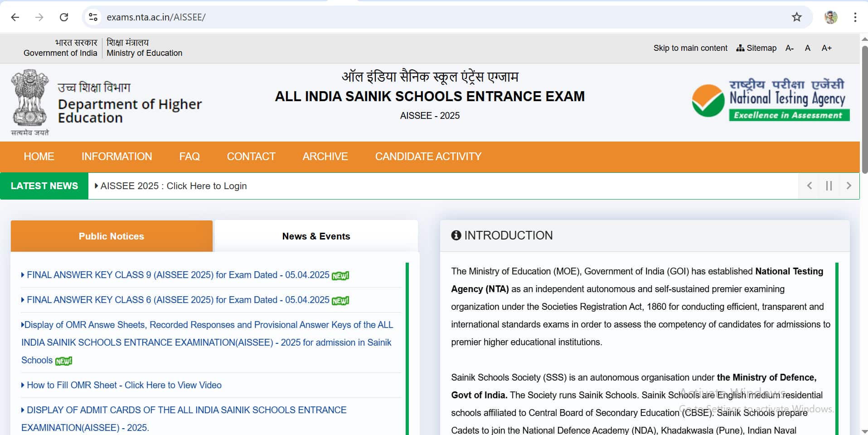Click Skip to main content

[x=690, y=48]
